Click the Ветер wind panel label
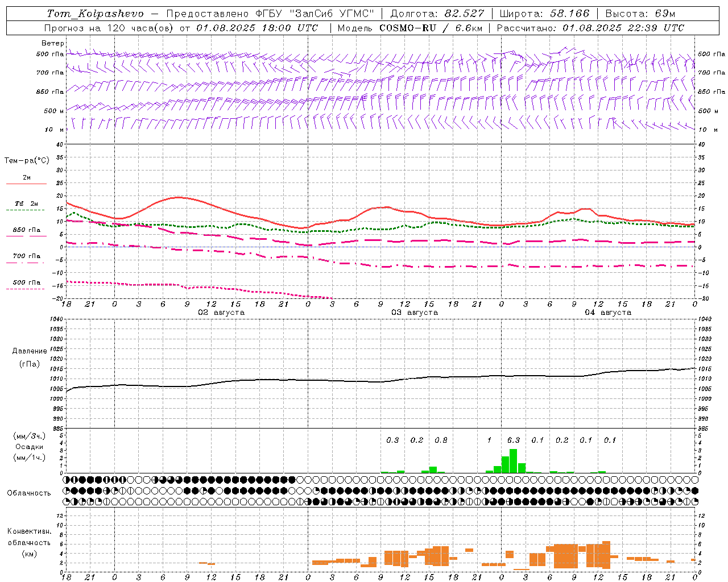Image resolution: width=728 pixels, height=582 pixels. (53, 43)
